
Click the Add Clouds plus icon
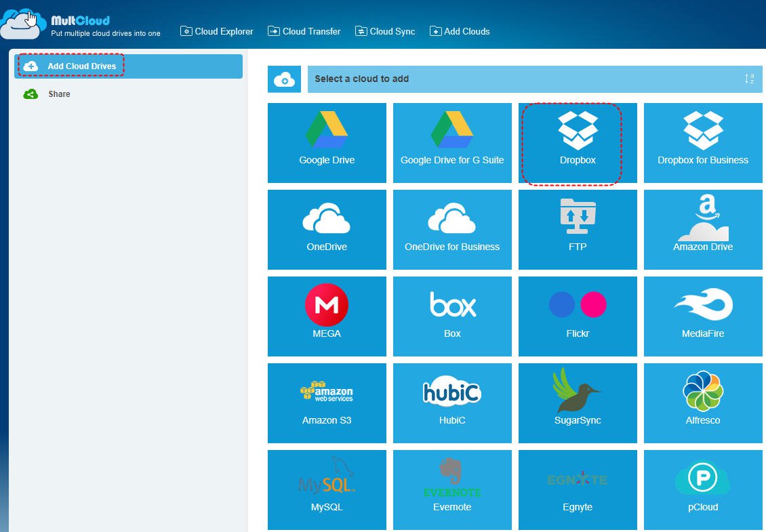(x=435, y=31)
